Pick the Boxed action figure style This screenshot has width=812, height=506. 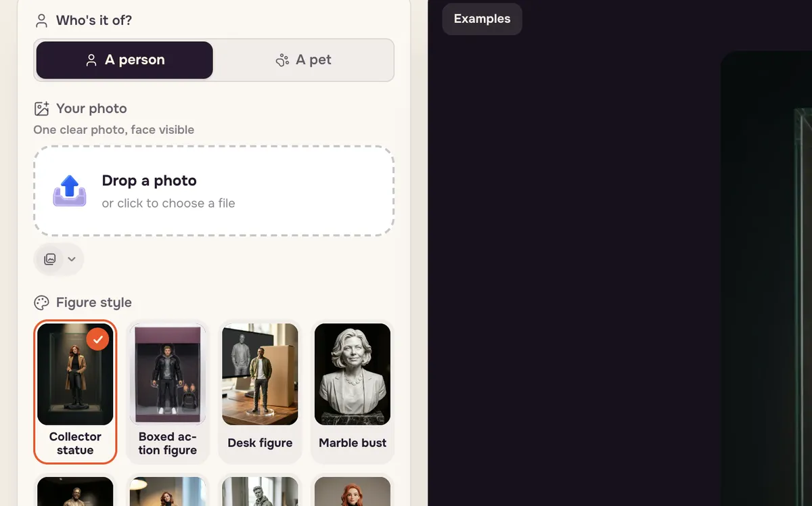point(168,392)
